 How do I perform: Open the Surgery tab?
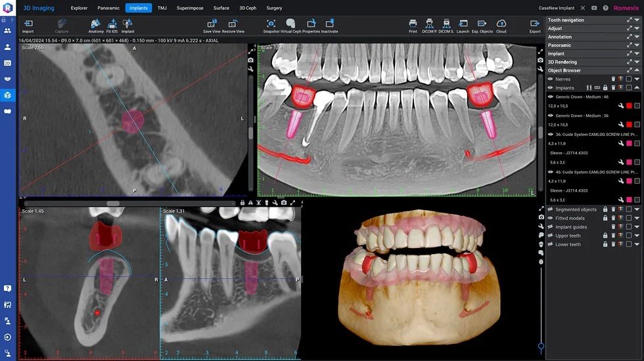click(274, 8)
